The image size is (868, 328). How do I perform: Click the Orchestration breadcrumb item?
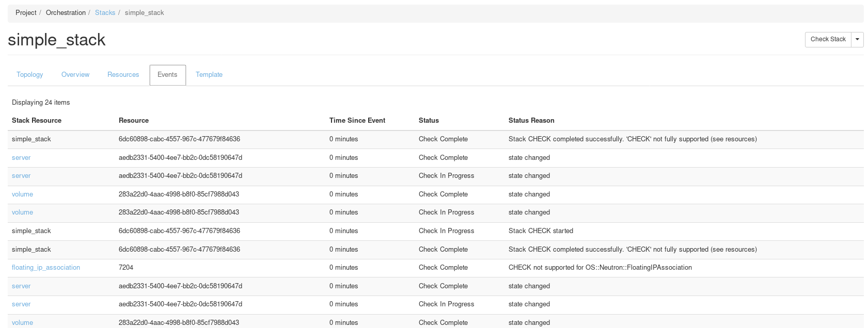tap(66, 13)
